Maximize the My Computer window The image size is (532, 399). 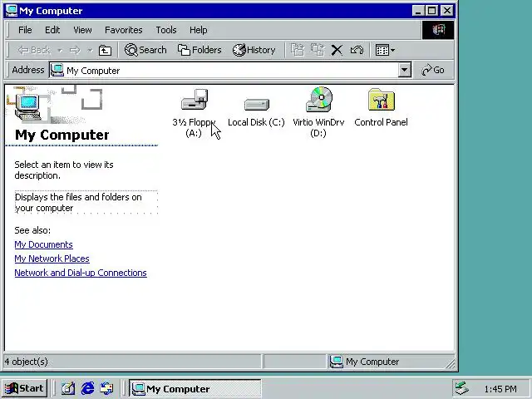431,11
